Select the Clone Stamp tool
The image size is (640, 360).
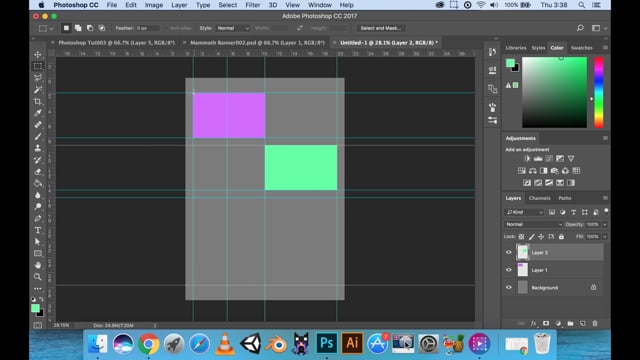click(x=38, y=148)
